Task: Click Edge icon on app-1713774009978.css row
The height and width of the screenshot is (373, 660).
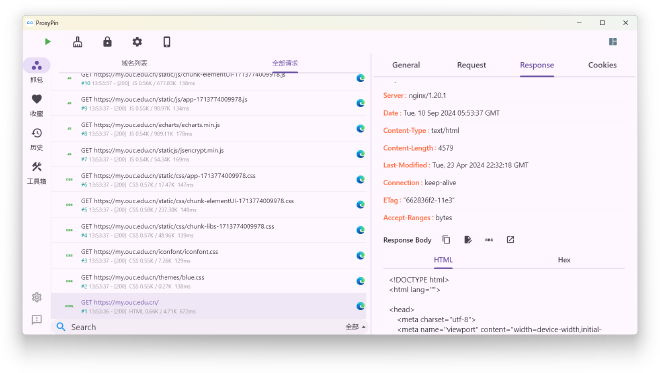Action: [360, 180]
